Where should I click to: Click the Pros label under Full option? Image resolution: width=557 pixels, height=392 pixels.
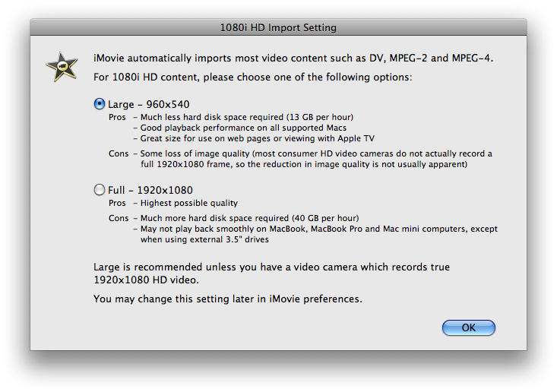point(117,203)
